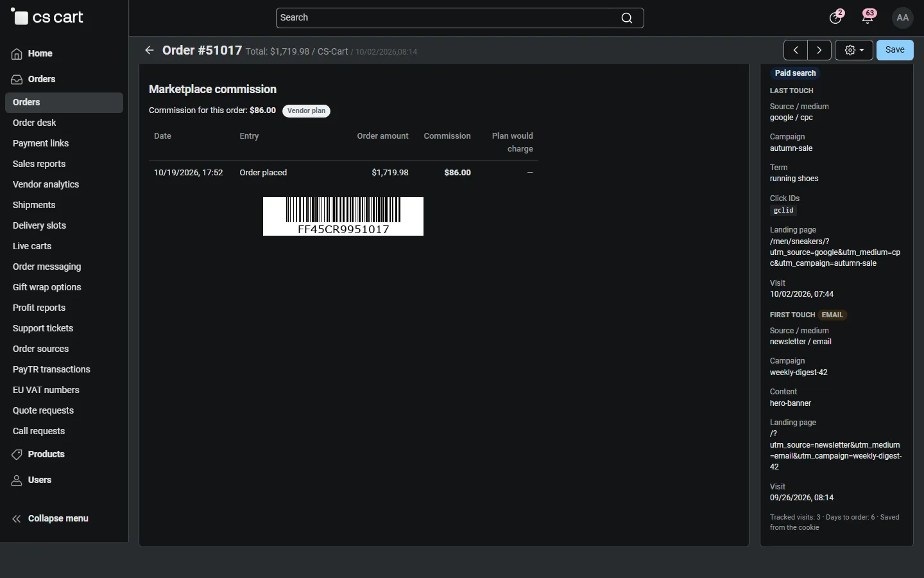The height and width of the screenshot is (578, 924).
Task: Click the $86.00 commission cell in table
Action: [458, 173]
